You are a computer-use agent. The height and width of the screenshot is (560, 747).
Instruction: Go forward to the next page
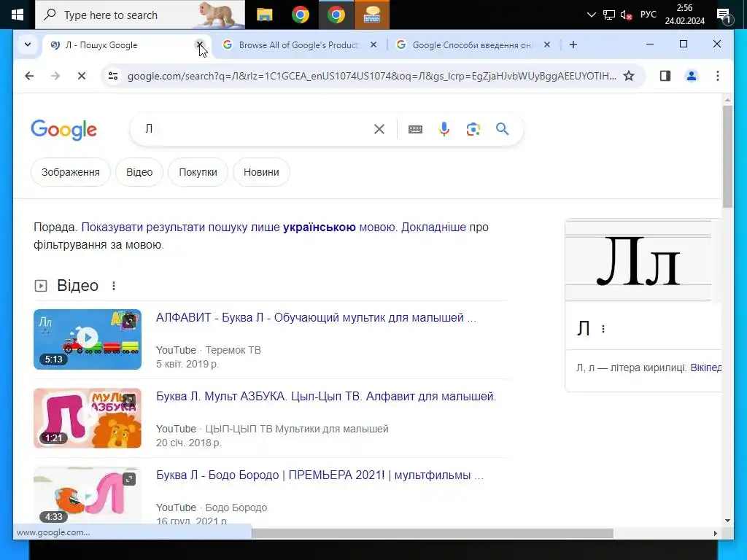click(55, 76)
